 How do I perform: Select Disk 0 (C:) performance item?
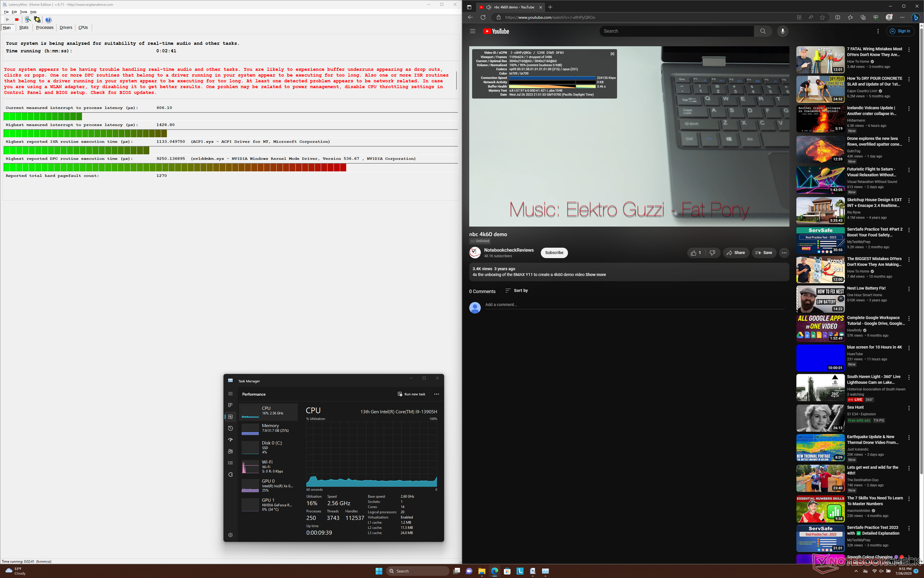click(269, 447)
